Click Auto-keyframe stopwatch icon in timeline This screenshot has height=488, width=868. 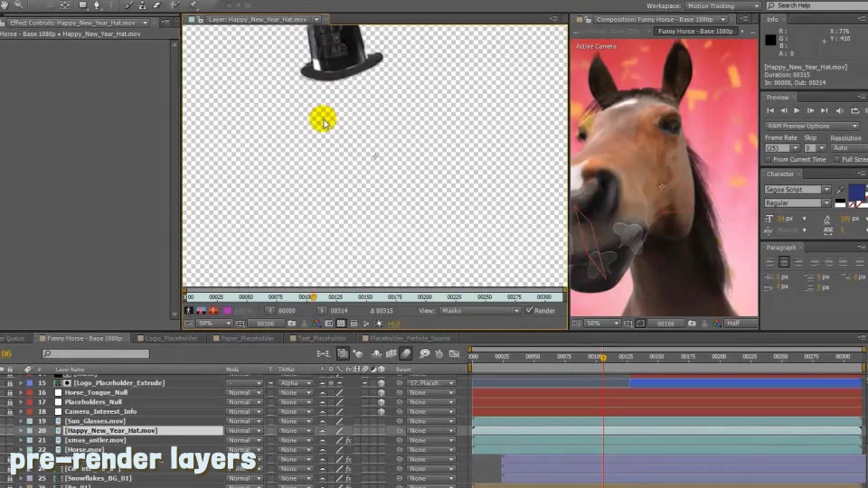[x=439, y=353]
